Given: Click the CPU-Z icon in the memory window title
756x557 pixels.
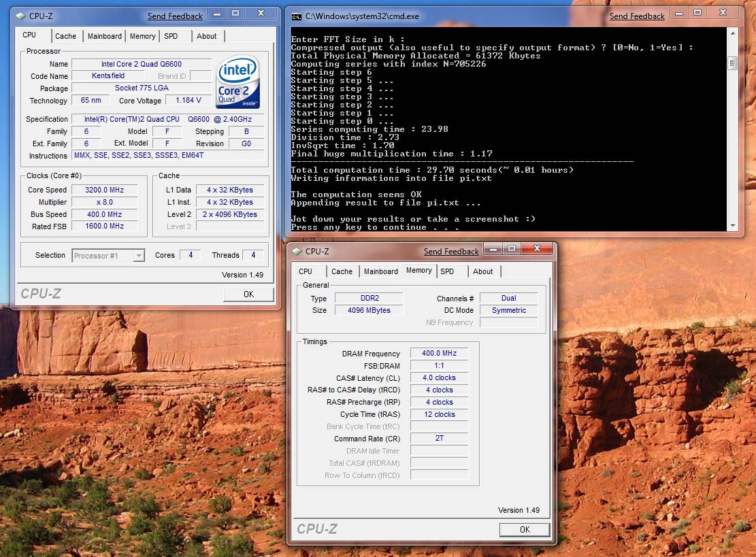Looking at the screenshot, I should pos(297,252).
